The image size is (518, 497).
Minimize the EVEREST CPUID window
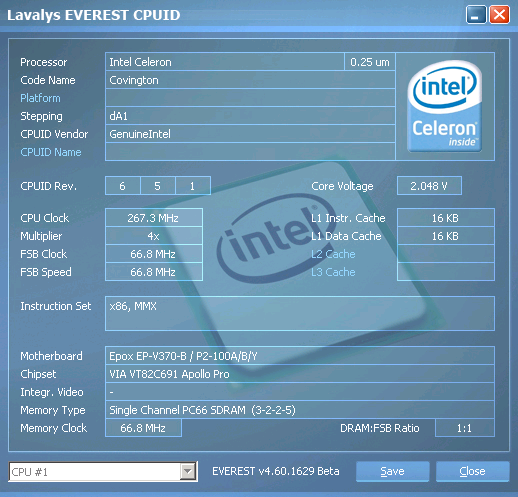click(476, 15)
